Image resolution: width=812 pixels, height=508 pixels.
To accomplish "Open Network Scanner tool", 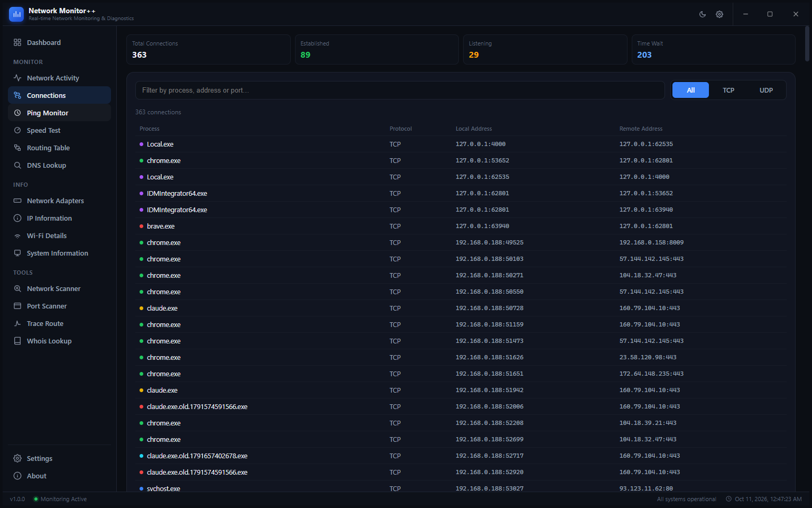I will pos(59,288).
